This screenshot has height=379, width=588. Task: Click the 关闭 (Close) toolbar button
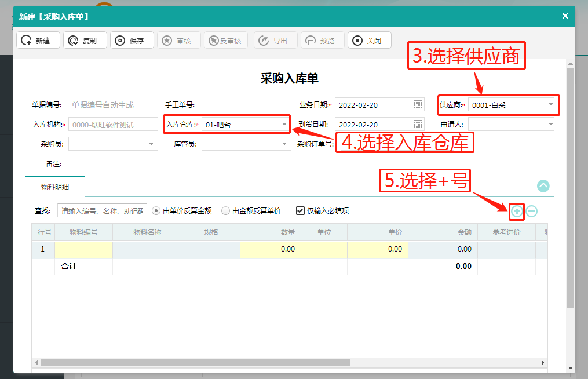(370, 41)
